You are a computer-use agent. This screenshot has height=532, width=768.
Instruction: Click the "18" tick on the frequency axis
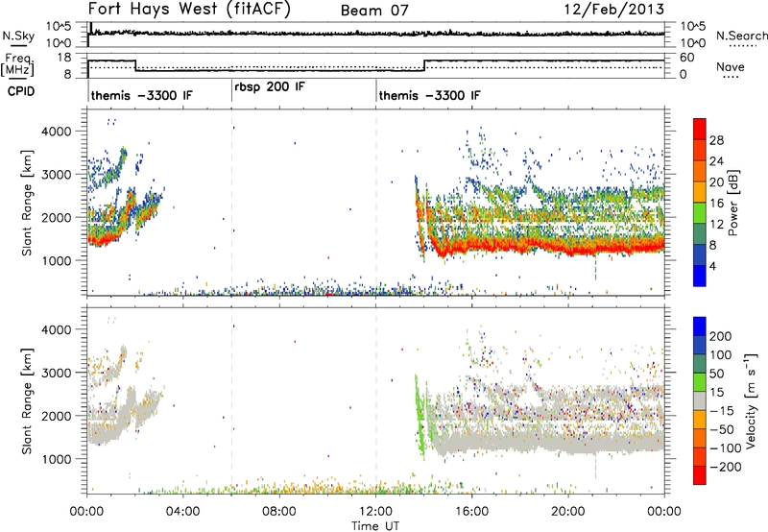(x=64, y=58)
